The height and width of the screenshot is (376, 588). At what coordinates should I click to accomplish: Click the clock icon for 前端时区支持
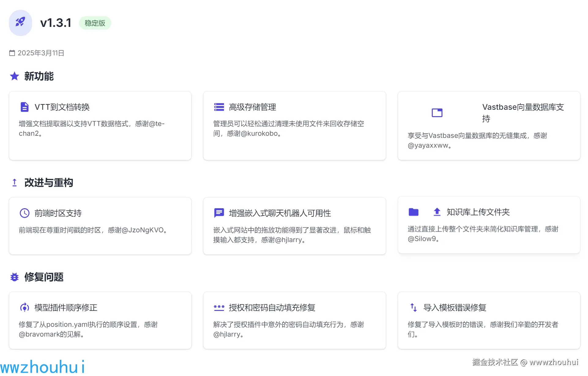(24, 213)
